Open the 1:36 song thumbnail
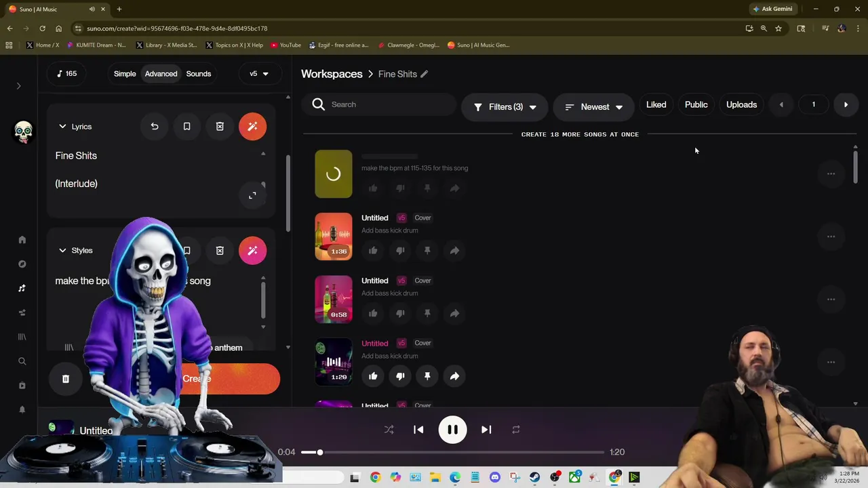 [x=334, y=237]
